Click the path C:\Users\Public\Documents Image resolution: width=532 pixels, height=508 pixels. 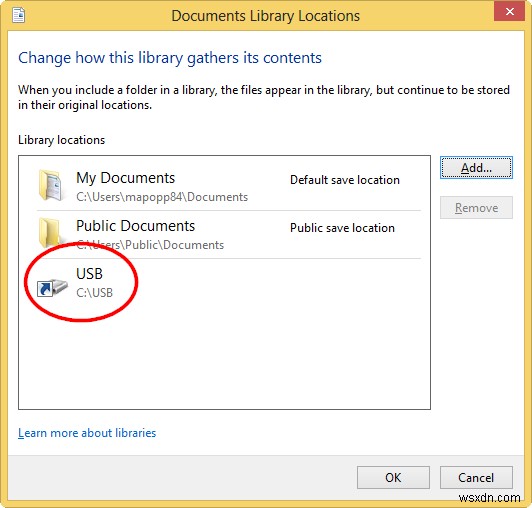(x=150, y=245)
